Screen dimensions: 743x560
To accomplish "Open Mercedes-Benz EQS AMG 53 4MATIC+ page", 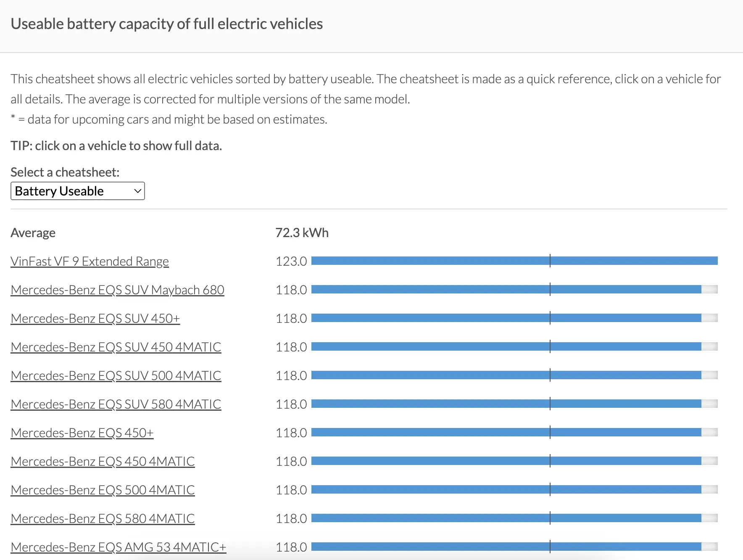I will 118,547.
